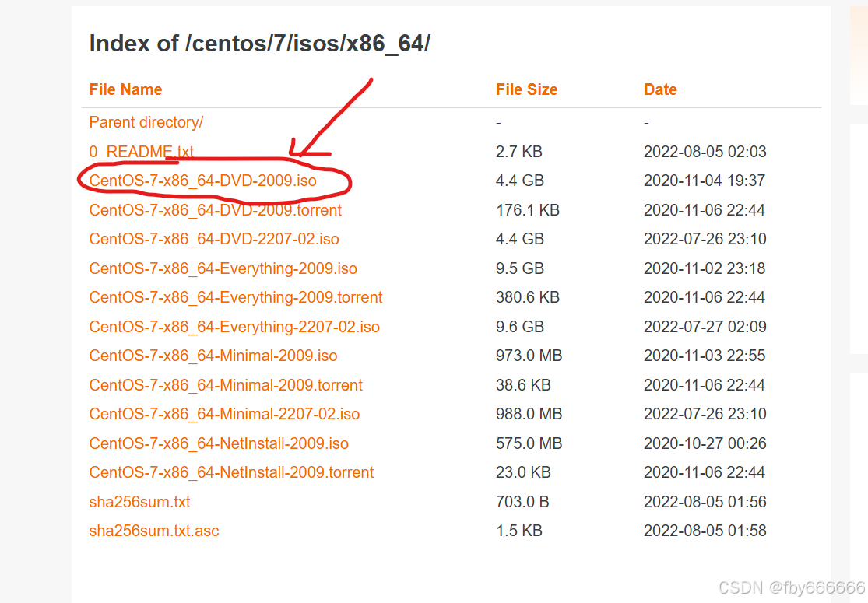This screenshot has height=603, width=868.
Task: Click the 973.0 MB size value
Action: pyautogui.click(x=529, y=356)
